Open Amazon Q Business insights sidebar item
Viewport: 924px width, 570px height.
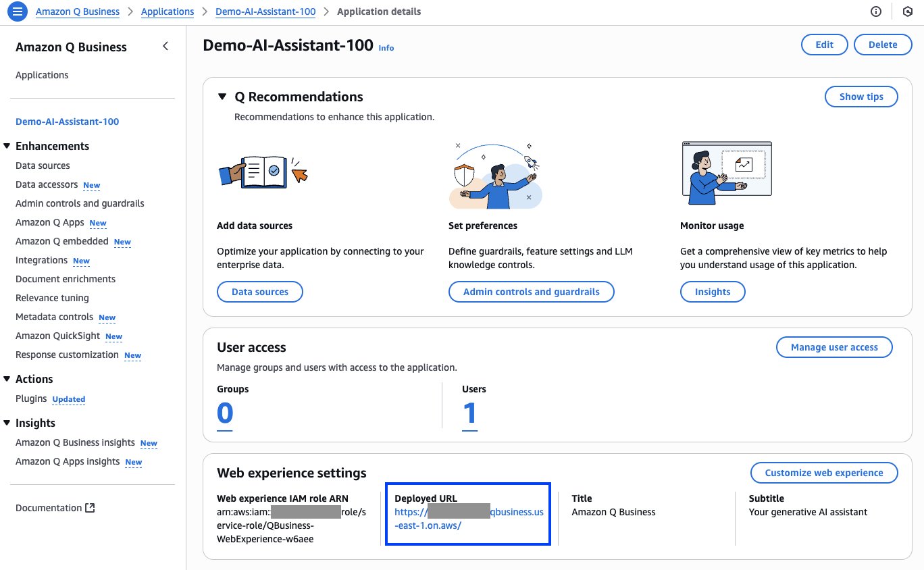click(76, 442)
